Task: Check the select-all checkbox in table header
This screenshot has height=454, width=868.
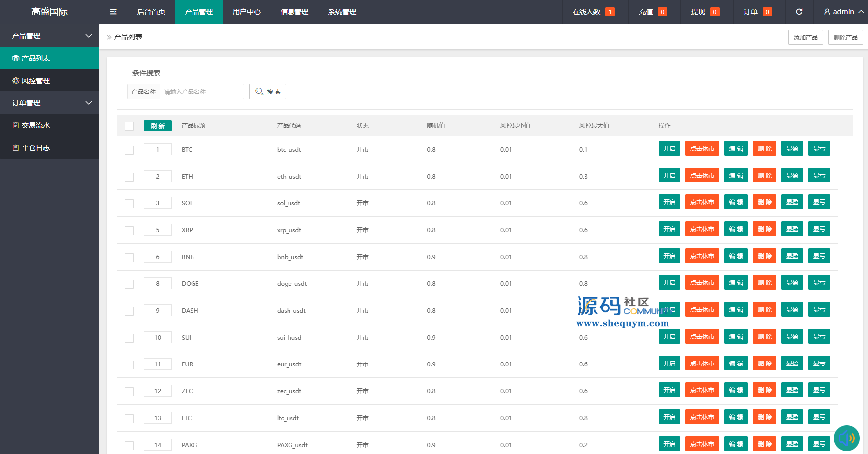Action: (x=129, y=126)
